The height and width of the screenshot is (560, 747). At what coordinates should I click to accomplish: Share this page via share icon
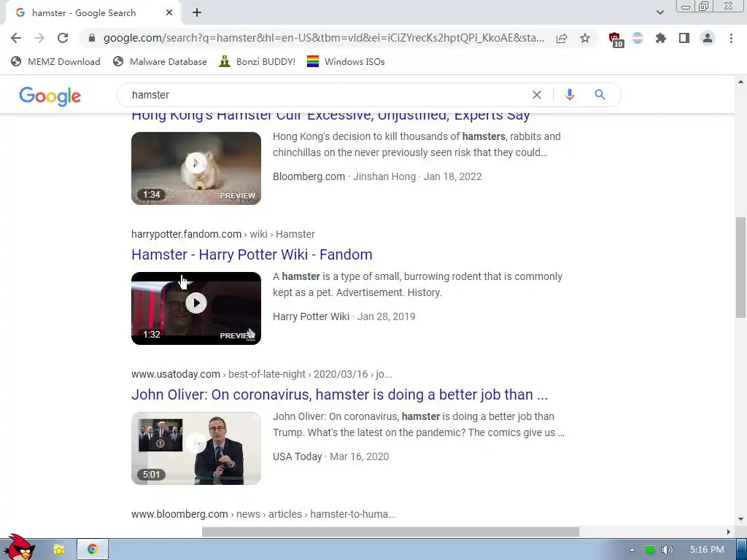[x=562, y=38]
